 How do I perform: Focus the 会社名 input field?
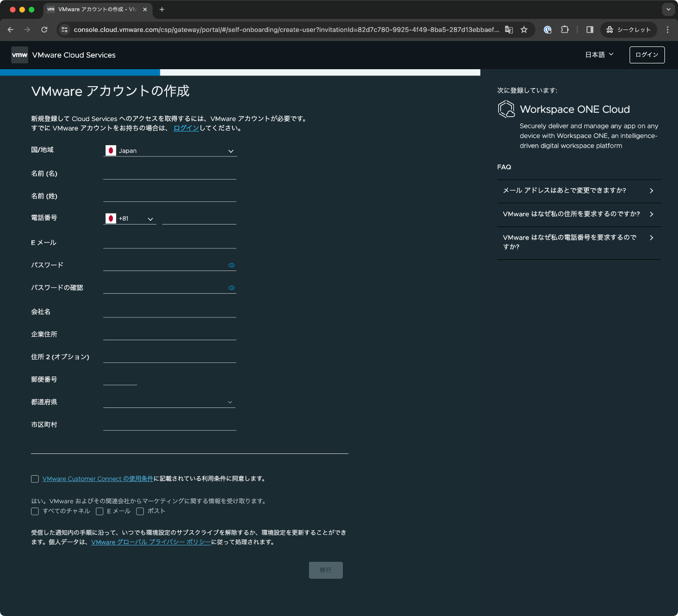tap(170, 312)
